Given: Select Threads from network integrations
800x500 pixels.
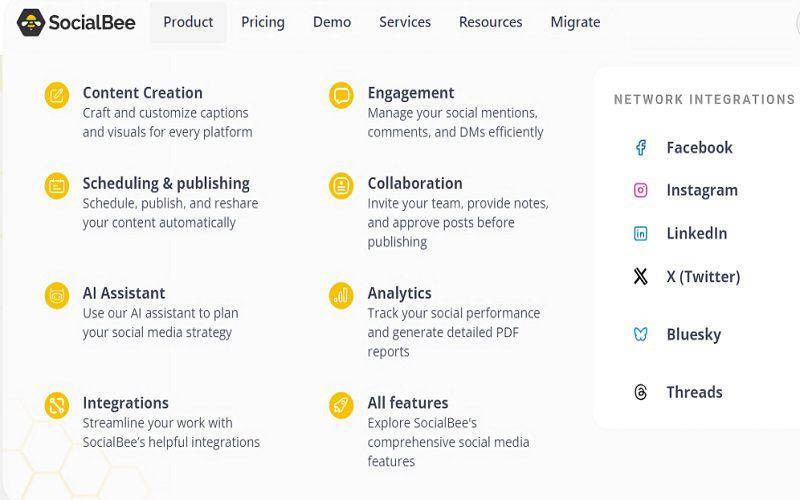Looking at the screenshot, I should pyautogui.click(x=694, y=392).
